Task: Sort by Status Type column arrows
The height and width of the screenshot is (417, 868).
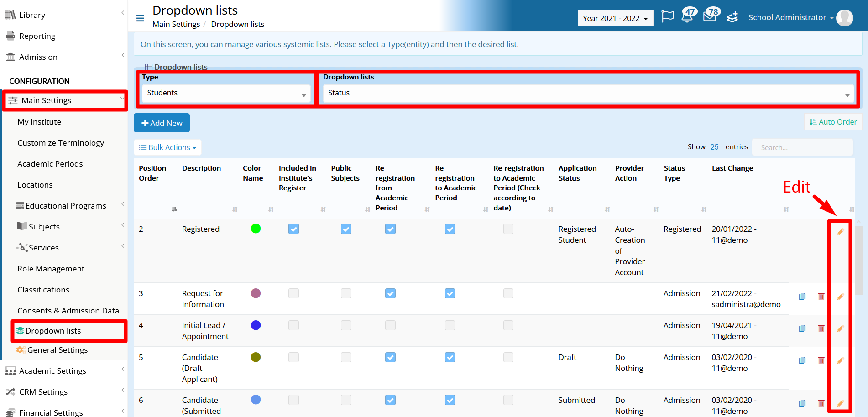Action: point(704,209)
